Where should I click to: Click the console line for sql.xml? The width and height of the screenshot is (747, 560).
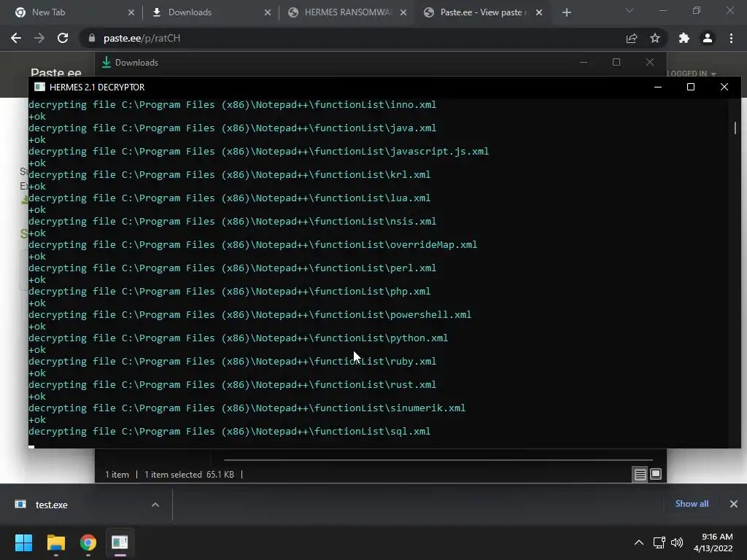tap(229, 432)
